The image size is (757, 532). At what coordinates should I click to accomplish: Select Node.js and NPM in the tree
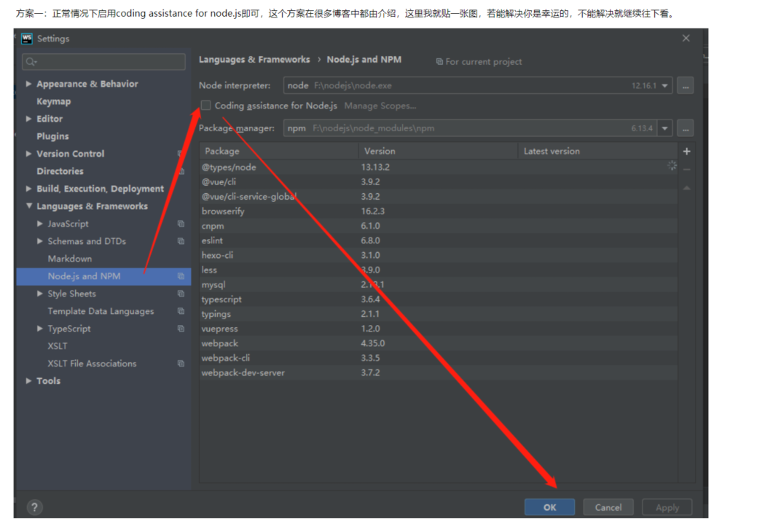point(103,276)
